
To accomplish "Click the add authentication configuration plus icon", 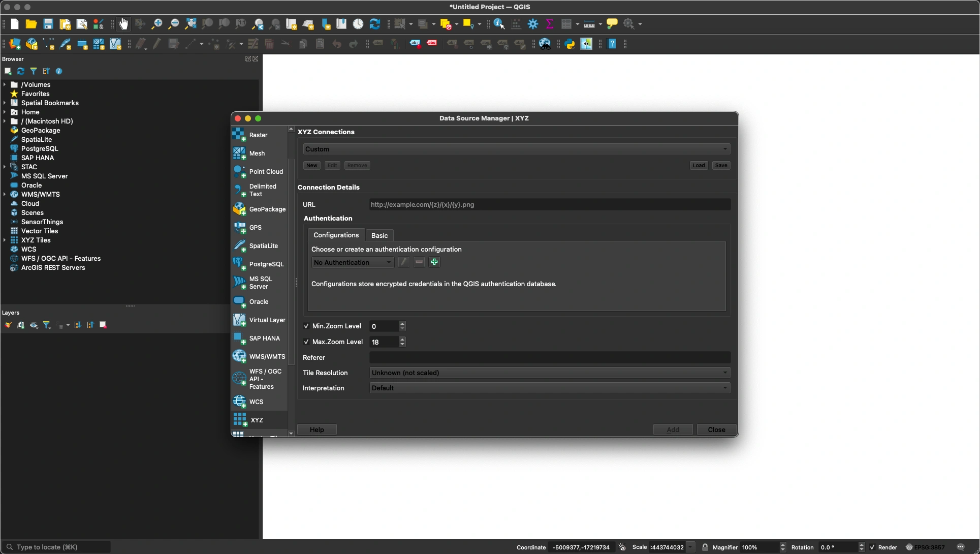I will [x=434, y=262].
